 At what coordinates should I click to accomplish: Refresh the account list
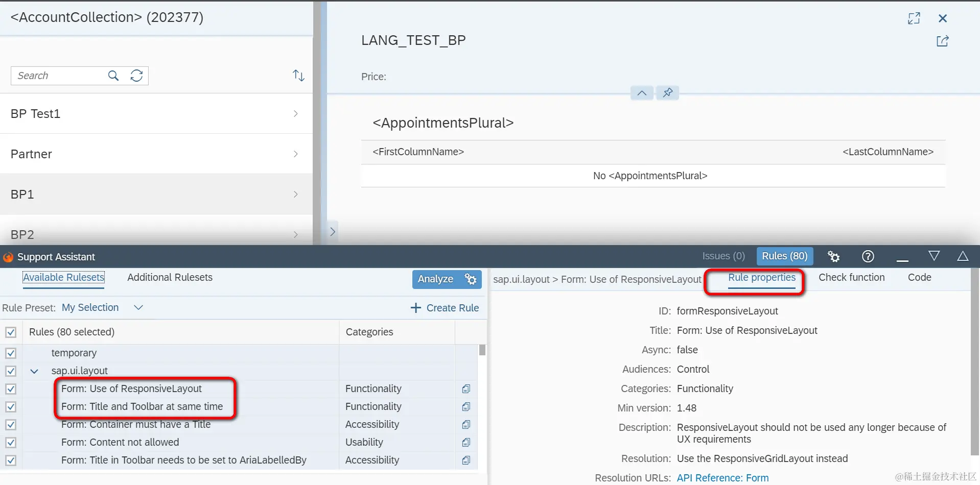136,76
